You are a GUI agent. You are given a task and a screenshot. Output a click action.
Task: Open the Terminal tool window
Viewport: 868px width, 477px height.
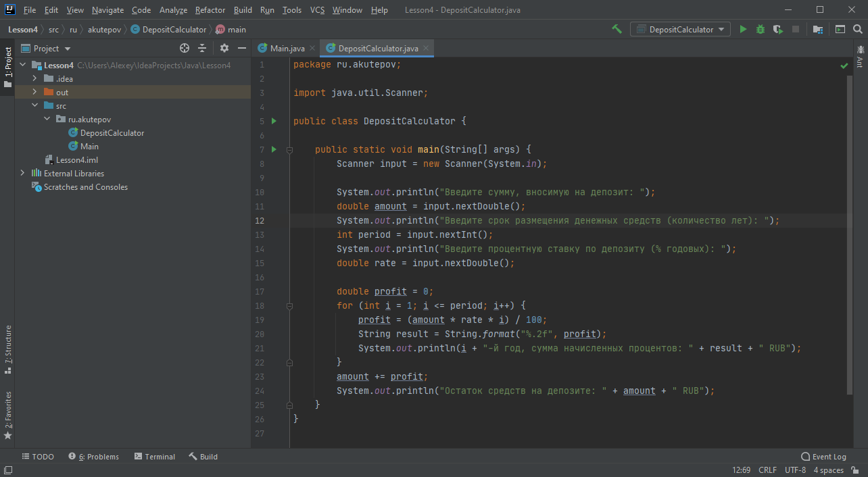point(155,457)
